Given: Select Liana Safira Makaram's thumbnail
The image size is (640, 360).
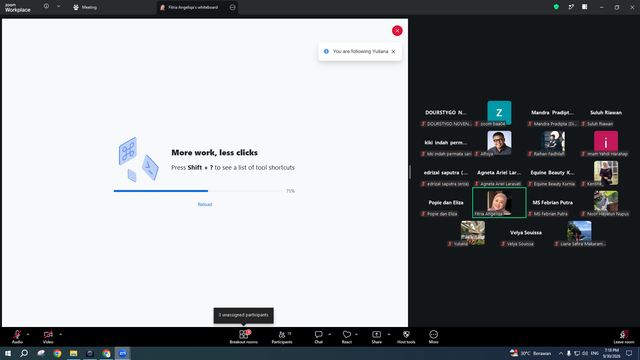Looking at the screenshot, I should point(579,233).
